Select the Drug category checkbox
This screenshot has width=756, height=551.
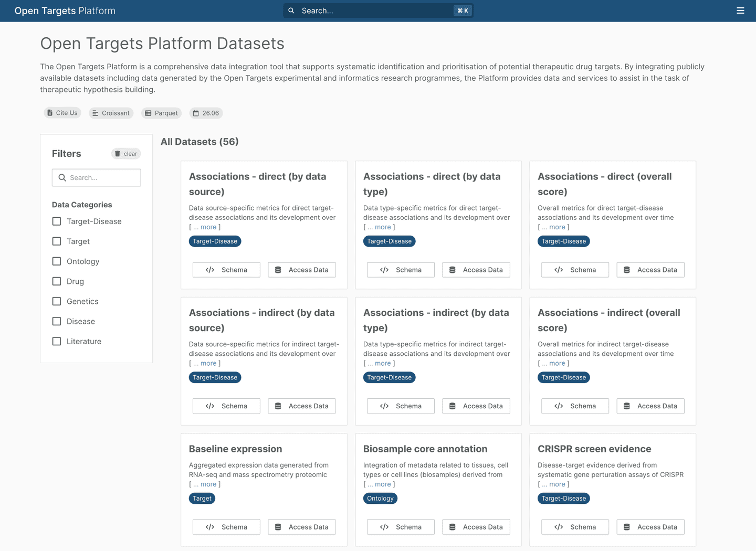pos(57,281)
